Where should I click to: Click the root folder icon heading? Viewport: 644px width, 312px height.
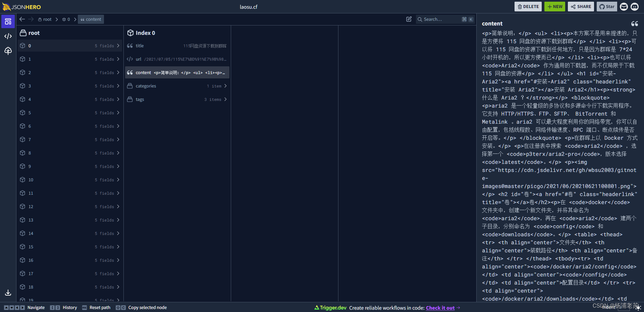tap(23, 33)
